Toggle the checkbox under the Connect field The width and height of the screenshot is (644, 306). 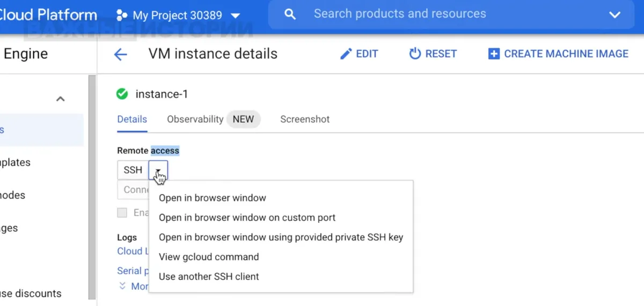point(122,213)
